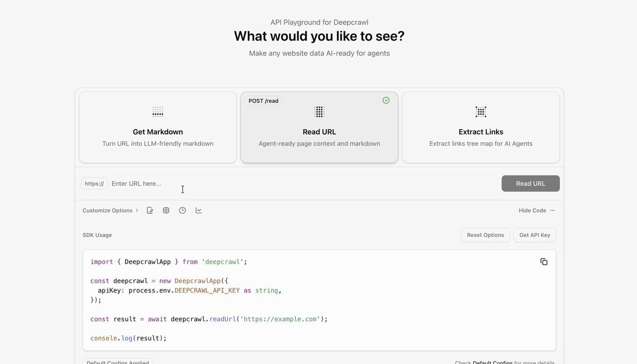The width and height of the screenshot is (637, 364).
Task: Click 'What would you like to see?' heading
Action: (x=319, y=36)
